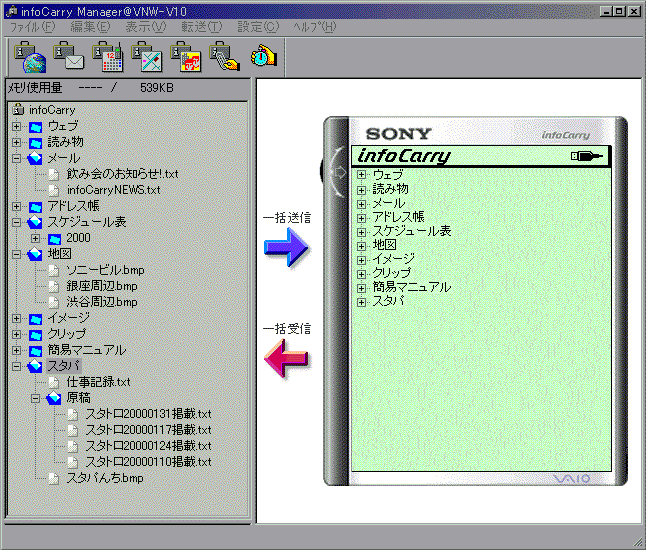This screenshot has height=550, width=646.
Task: Click the map briefcase toolbar icon
Action: tap(148, 58)
